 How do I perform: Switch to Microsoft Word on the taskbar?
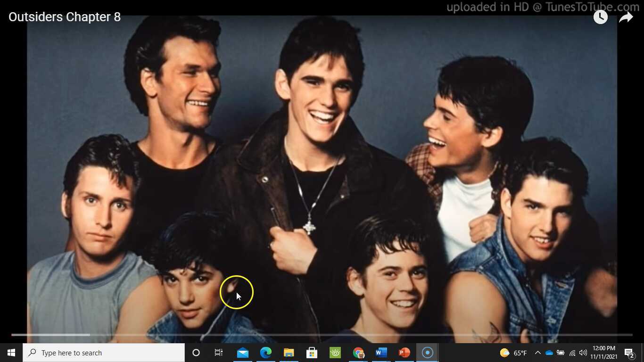(x=381, y=353)
